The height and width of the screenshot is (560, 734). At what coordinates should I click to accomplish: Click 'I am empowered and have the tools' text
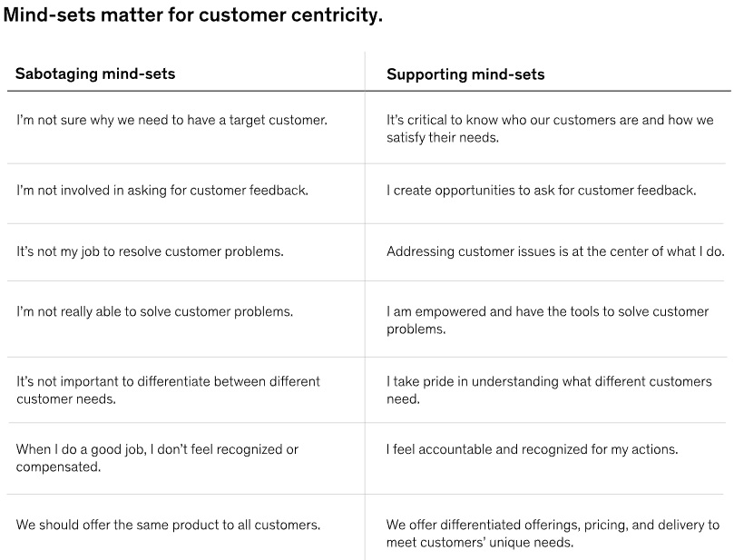point(547,320)
